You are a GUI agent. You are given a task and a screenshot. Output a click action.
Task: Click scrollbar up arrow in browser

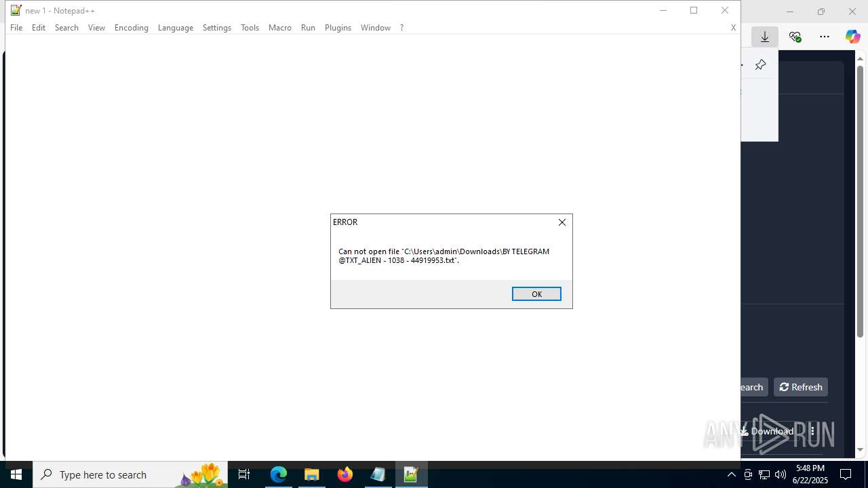pos(861,58)
